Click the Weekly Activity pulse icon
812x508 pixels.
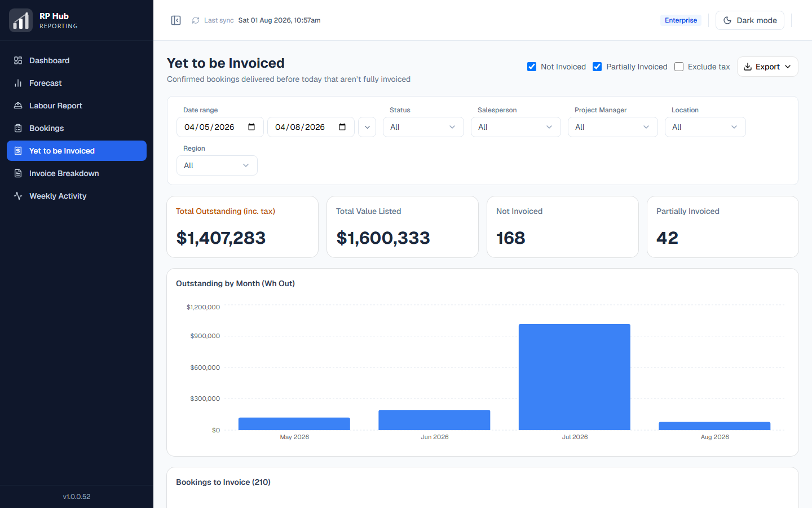click(18, 196)
